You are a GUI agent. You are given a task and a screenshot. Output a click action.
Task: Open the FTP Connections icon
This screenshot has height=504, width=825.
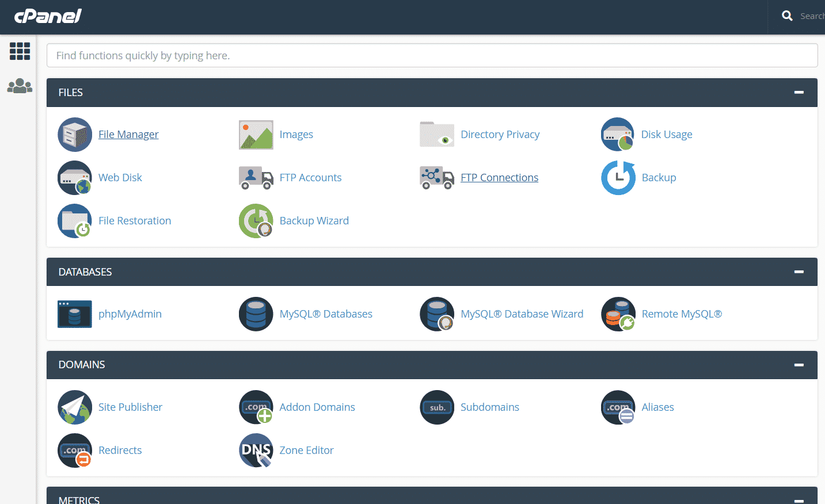[x=437, y=178]
